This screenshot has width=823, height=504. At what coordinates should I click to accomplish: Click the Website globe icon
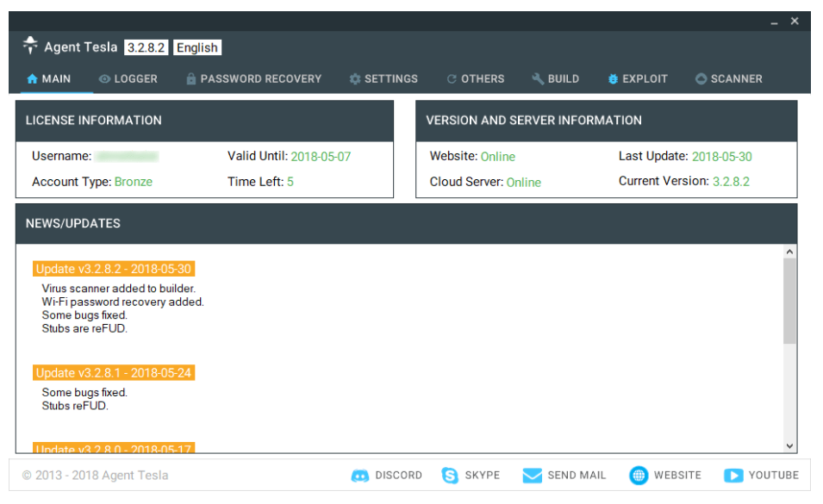[x=639, y=476]
